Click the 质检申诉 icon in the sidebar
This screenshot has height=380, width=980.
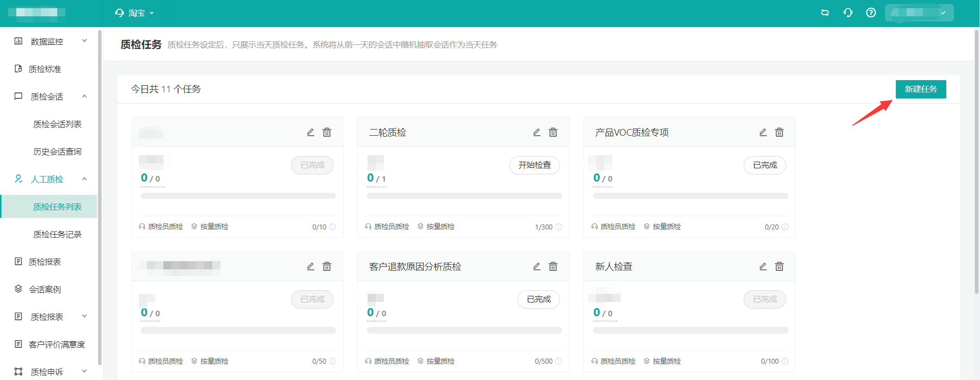(x=18, y=371)
